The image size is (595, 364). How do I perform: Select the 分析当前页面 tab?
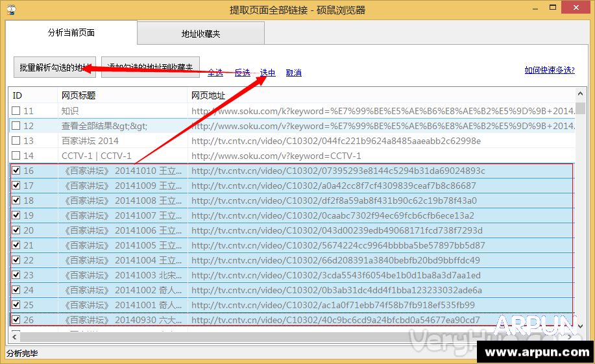(71, 32)
